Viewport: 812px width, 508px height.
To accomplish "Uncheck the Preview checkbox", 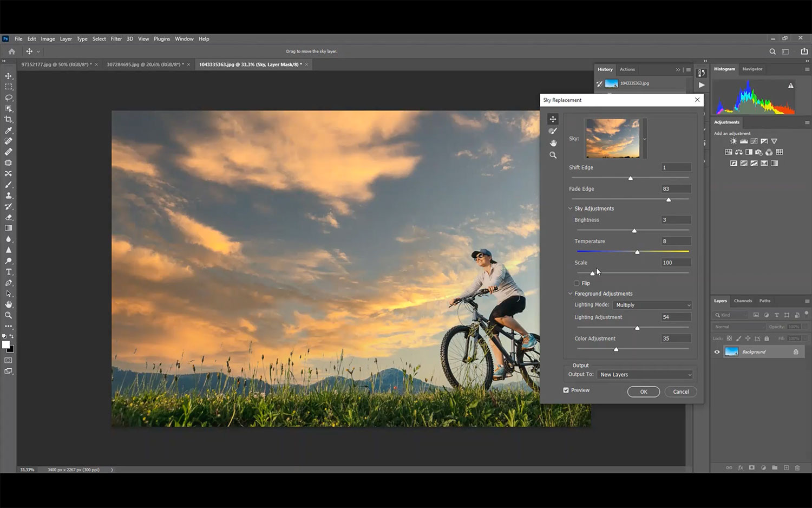I will point(566,390).
